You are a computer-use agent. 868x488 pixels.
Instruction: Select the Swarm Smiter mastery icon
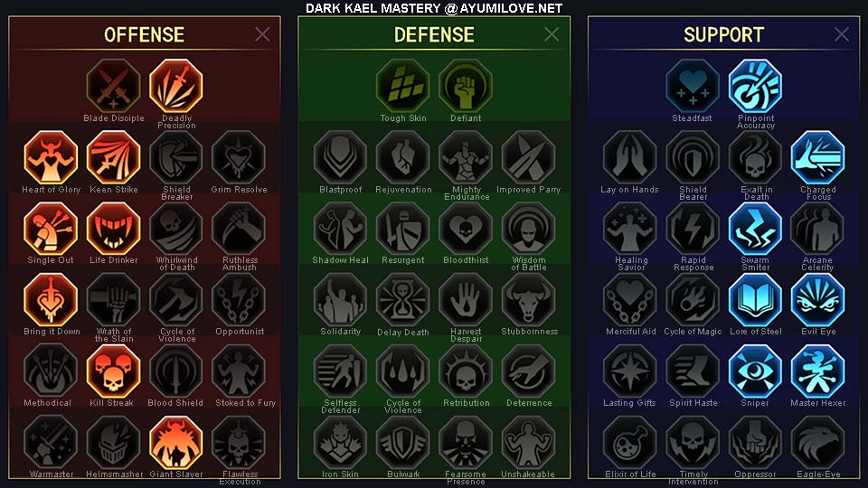(755, 229)
